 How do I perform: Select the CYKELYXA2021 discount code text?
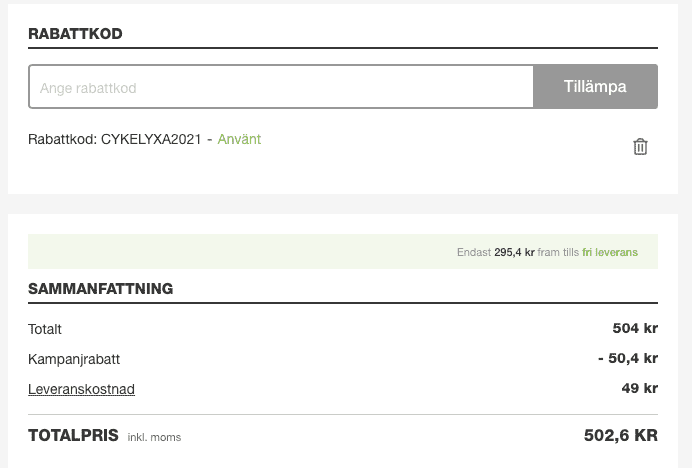(151, 139)
